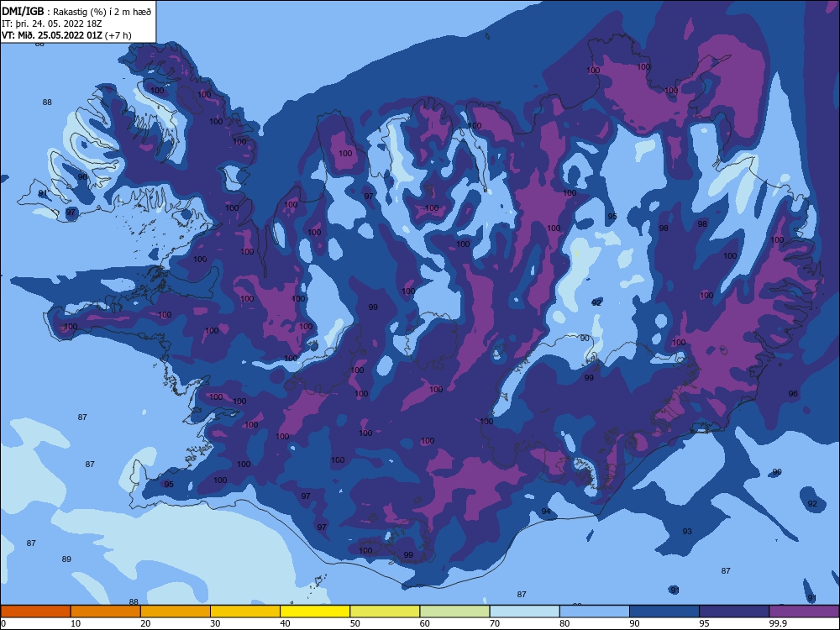Viewport: 840px width, 630px height.
Task: Click the 'DMI/IGB : Rakastig (%) í 2 m hæð' title
Action: point(76,11)
